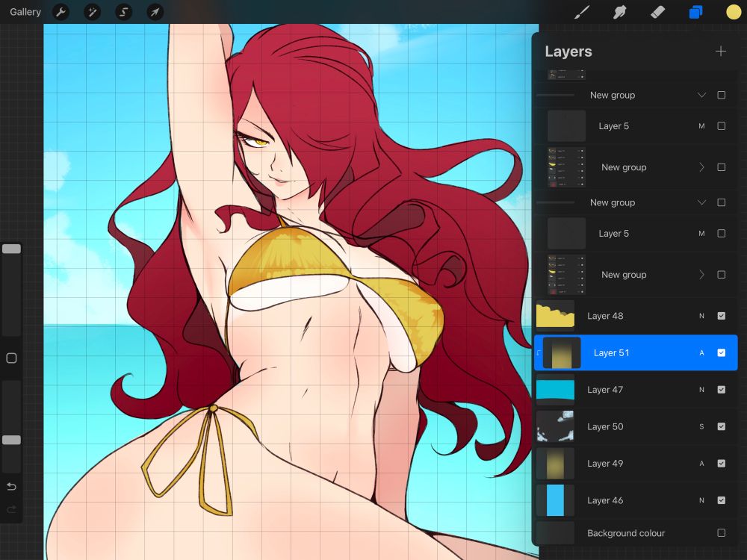Select Layer 46 thumbnail
This screenshot has width=747, height=560.
point(555,500)
